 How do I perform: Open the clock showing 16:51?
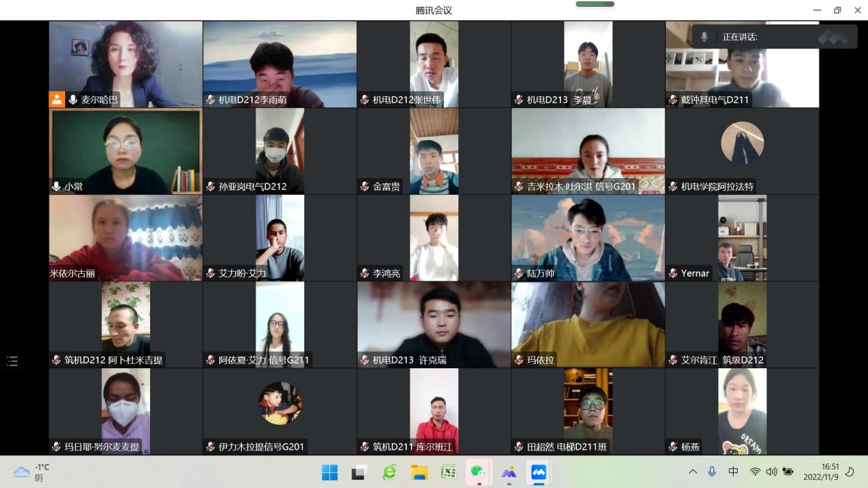(x=821, y=472)
